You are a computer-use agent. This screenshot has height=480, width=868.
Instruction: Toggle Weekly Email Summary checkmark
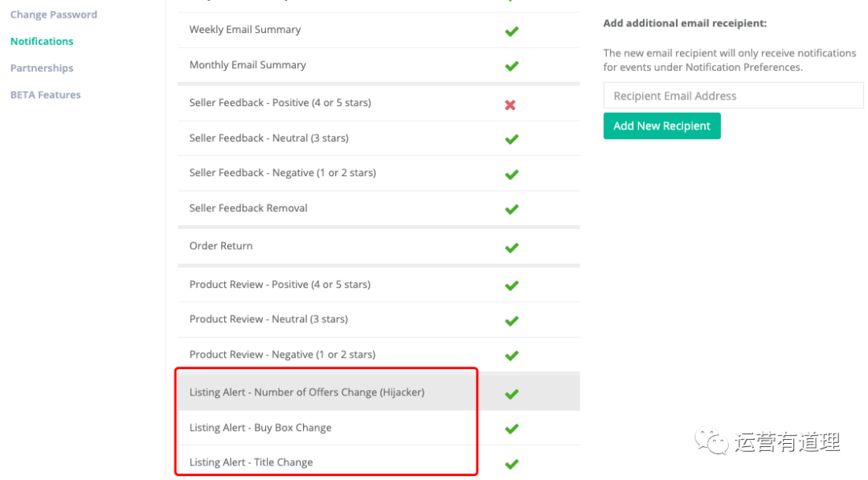tap(511, 31)
